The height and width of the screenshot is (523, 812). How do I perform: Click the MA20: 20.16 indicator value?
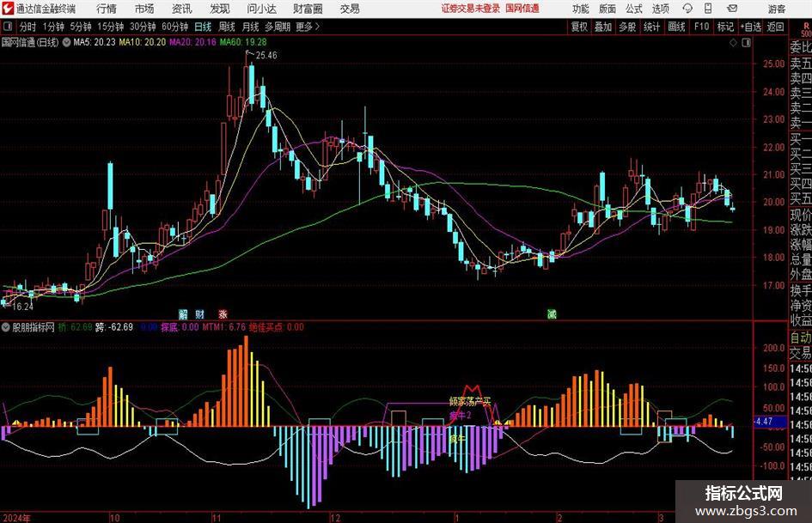[x=192, y=42]
